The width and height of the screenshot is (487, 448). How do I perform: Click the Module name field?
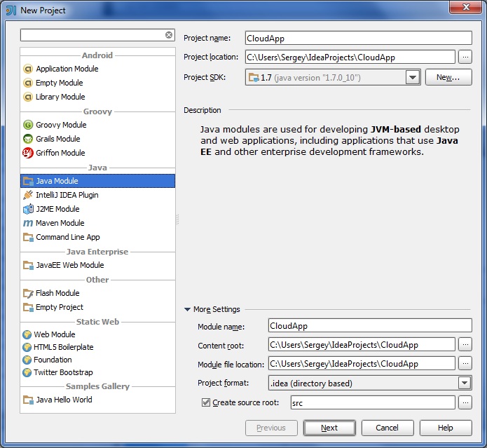(x=370, y=325)
